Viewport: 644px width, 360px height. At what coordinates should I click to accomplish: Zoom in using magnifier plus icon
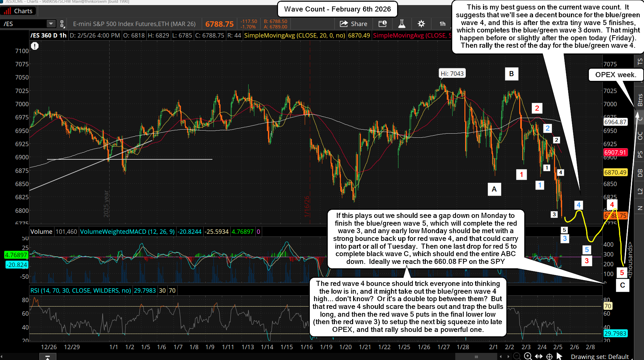click(x=528, y=356)
